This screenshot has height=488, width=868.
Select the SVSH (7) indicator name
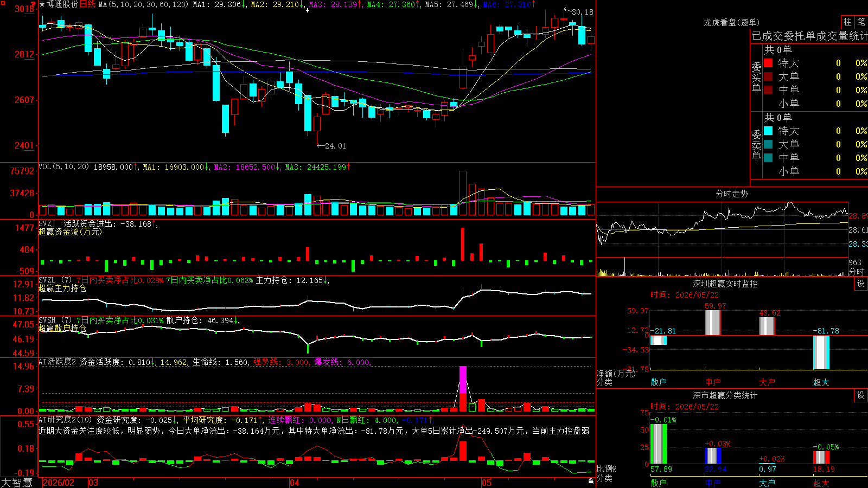point(55,320)
